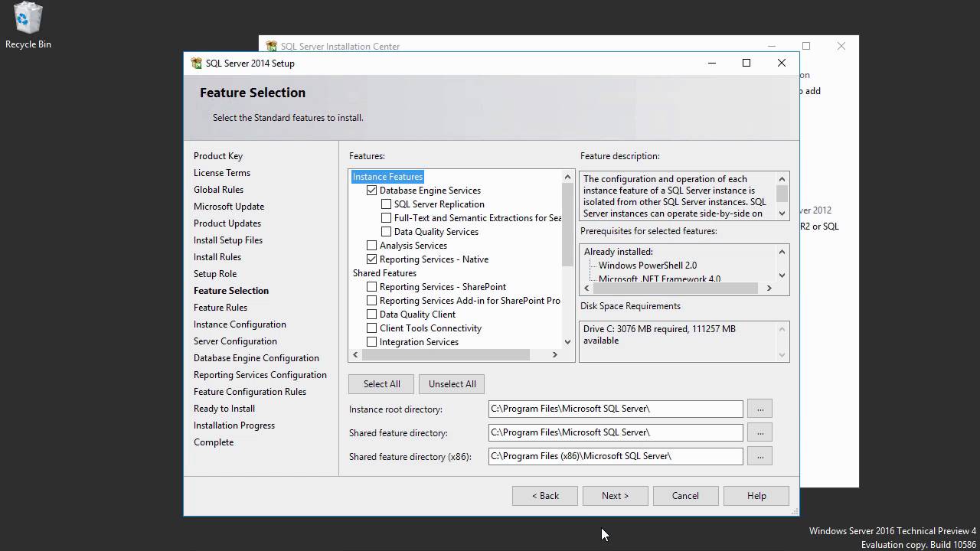Click Windows PowerShell 2.0 prerequisite entry
This screenshot has height=551, width=980.
[x=648, y=266]
